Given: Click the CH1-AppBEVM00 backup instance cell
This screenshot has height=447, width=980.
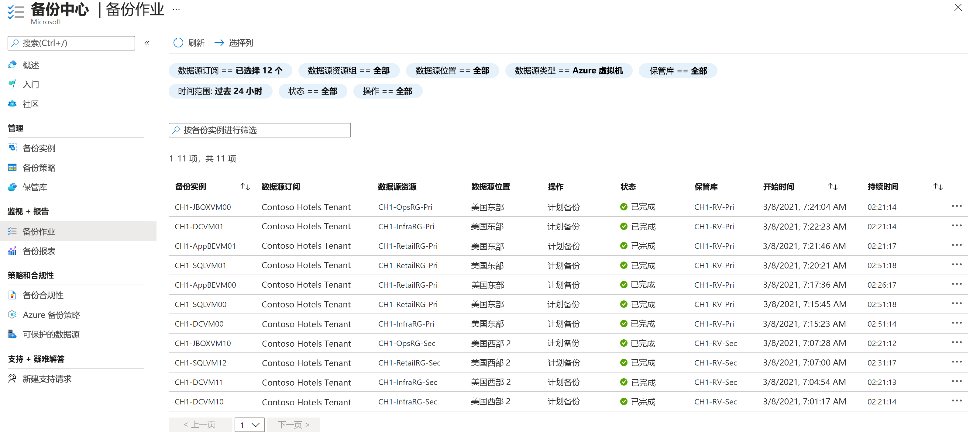Looking at the screenshot, I should point(205,285).
